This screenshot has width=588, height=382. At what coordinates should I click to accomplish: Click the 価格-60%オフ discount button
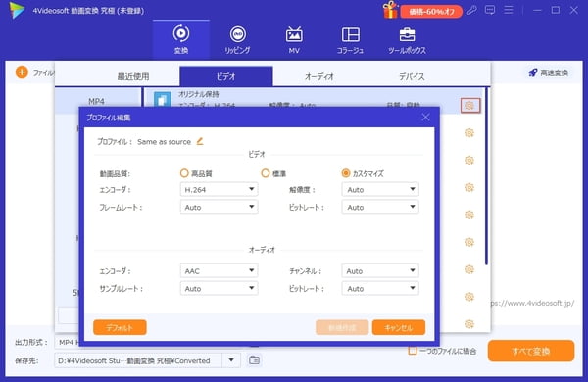(x=431, y=11)
